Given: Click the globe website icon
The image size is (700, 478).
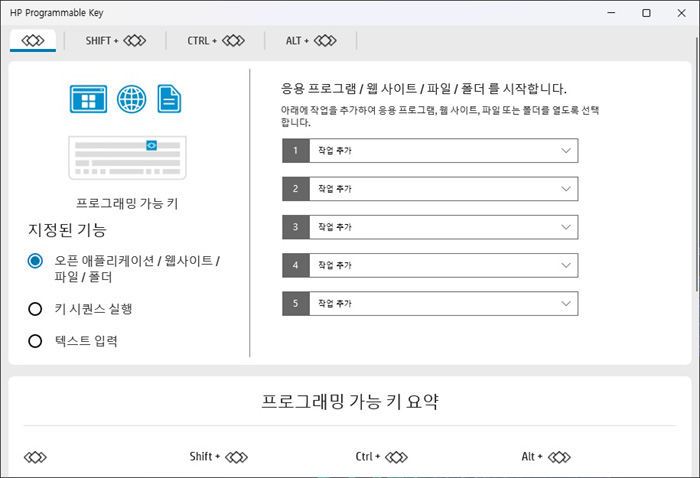Looking at the screenshot, I should coord(131,99).
